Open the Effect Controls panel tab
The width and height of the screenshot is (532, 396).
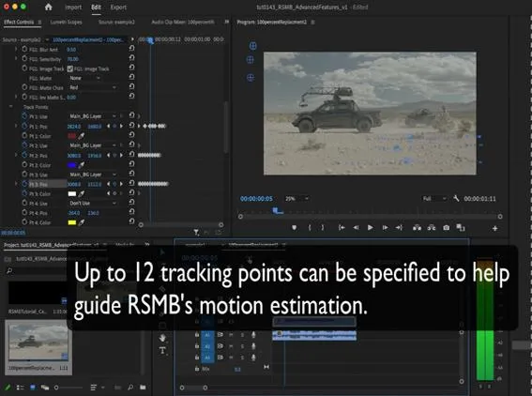point(19,23)
